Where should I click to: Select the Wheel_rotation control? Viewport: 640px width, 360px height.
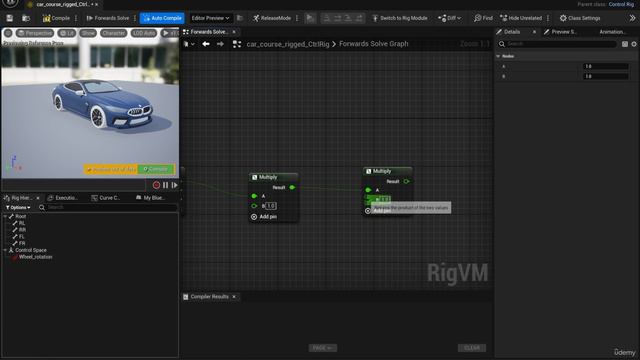(35, 257)
